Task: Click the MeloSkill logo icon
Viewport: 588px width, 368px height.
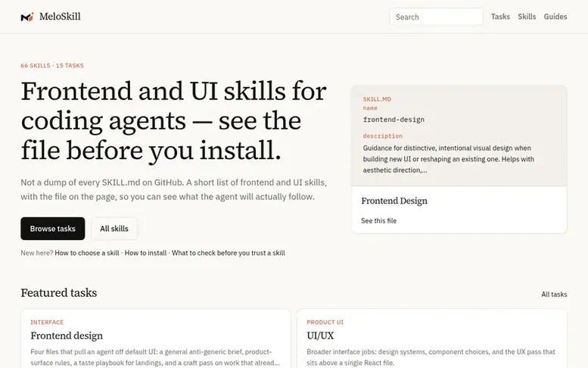Action: (27, 17)
